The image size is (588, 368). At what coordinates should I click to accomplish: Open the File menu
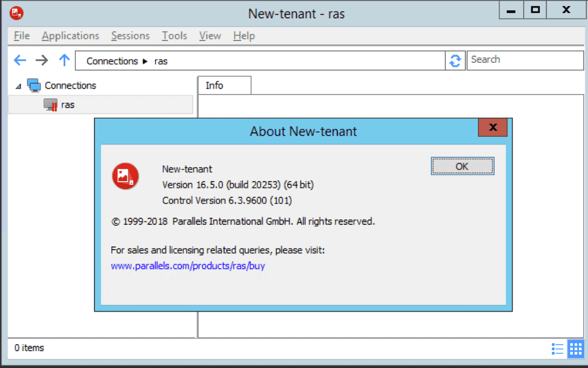pyautogui.click(x=22, y=36)
